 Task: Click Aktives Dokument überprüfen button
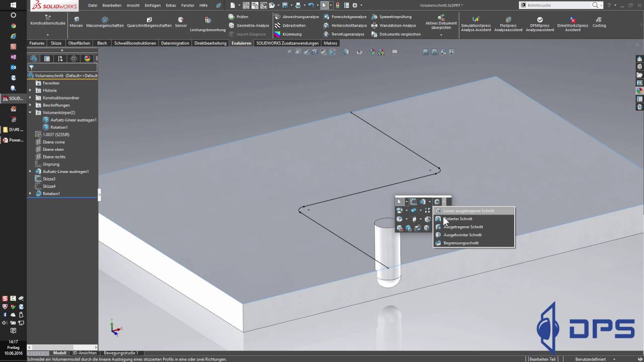tap(441, 22)
